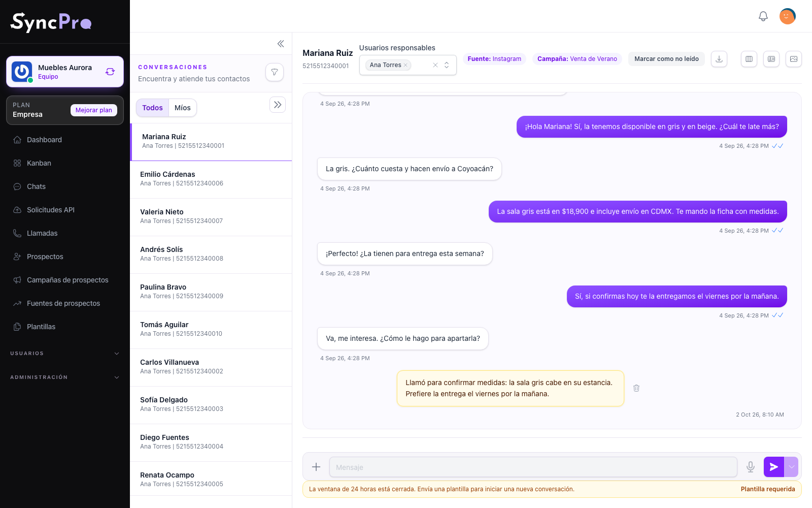Open the media gallery icon

coord(794,59)
